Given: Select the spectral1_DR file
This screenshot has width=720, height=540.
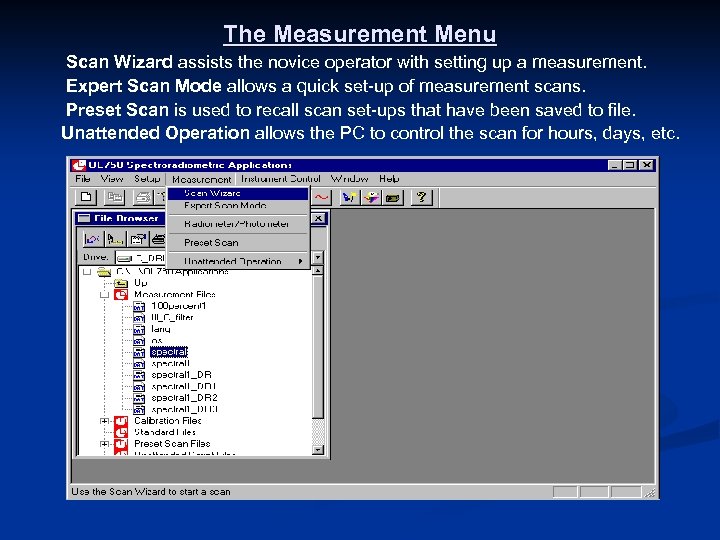Looking at the screenshot, I should point(181,375).
